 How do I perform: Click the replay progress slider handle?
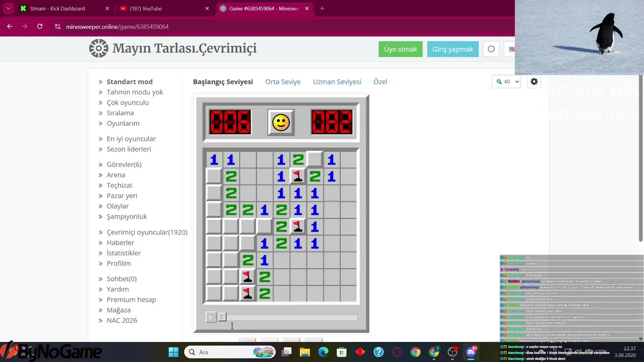tap(222, 317)
